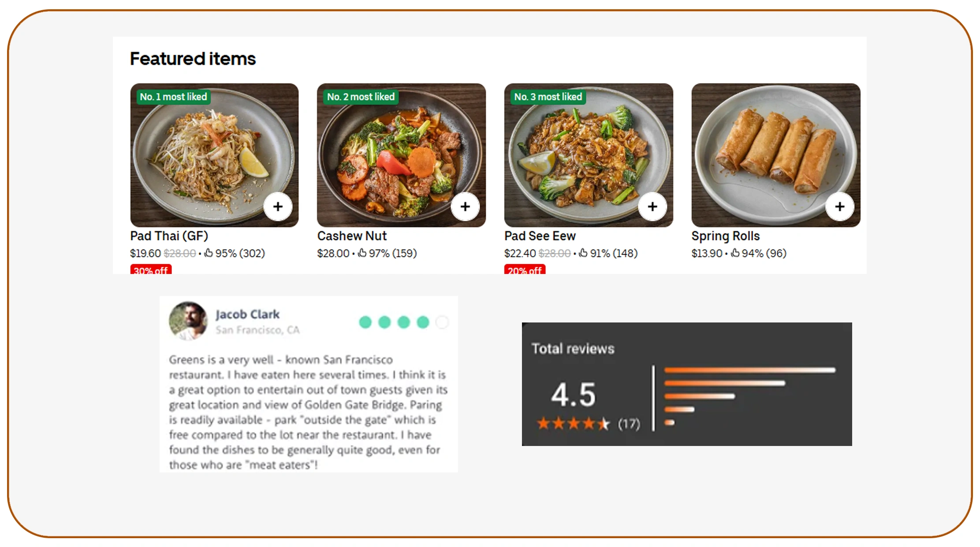Viewport: 980px width, 547px height.
Task: Open the Pad See Eew item name link
Action: [x=539, y=236]
